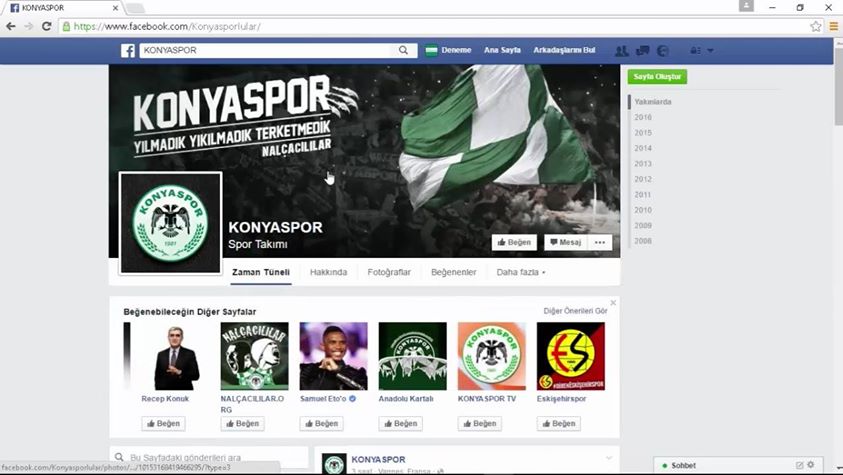Image resolution: width=843 pixels, height=475 pixels.
Task: Click the Mesaj button
Action: tap(566, 242)
